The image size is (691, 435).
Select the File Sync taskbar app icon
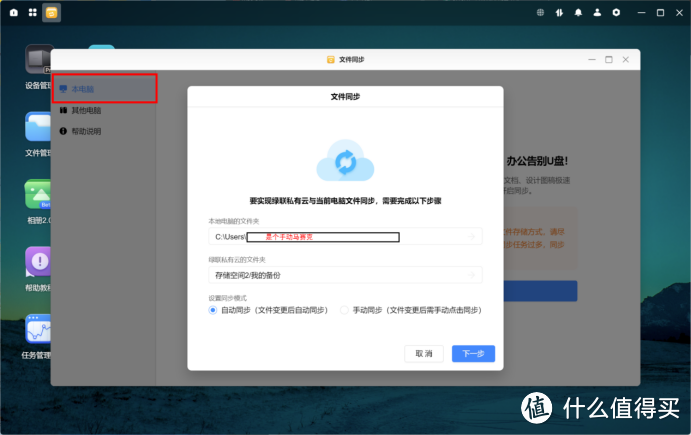52,13
